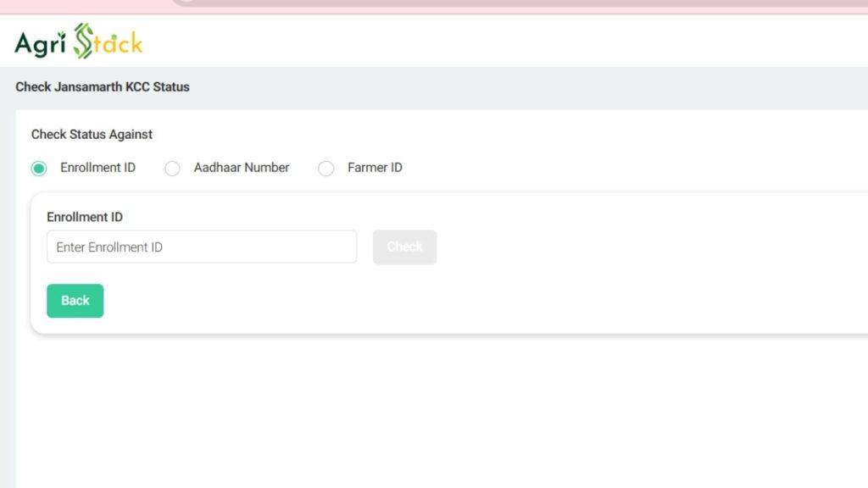Click the Check Jansamarth KCC Status heading
The width and height of the screenshot is (868, 488).
click(103, 87)
